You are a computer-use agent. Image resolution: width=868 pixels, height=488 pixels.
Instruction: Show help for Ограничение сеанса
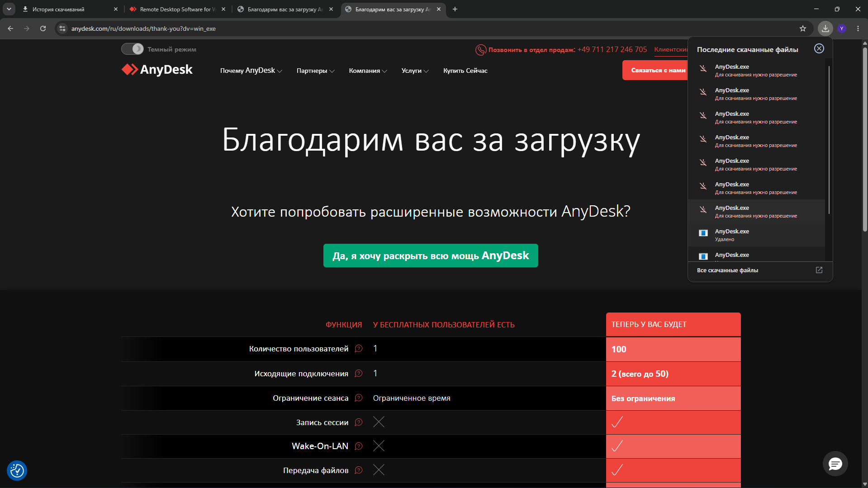[x=359, y=398]
